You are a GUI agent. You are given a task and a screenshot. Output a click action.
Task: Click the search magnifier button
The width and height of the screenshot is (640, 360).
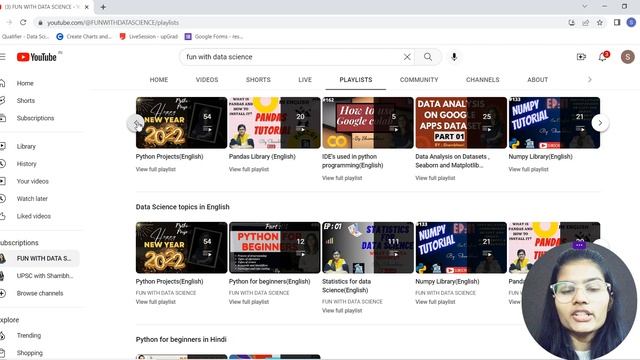(428, 57)
